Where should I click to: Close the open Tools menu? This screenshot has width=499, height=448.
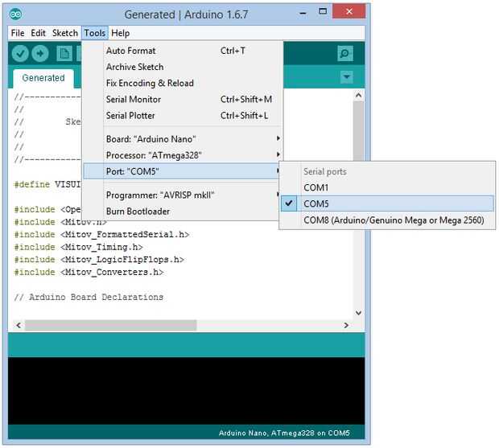(95, 33)
